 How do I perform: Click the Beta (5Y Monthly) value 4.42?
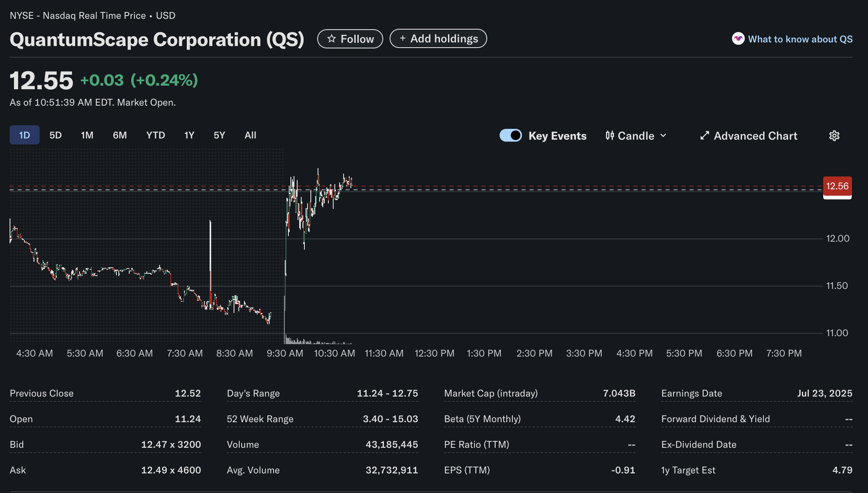point(625,419)
